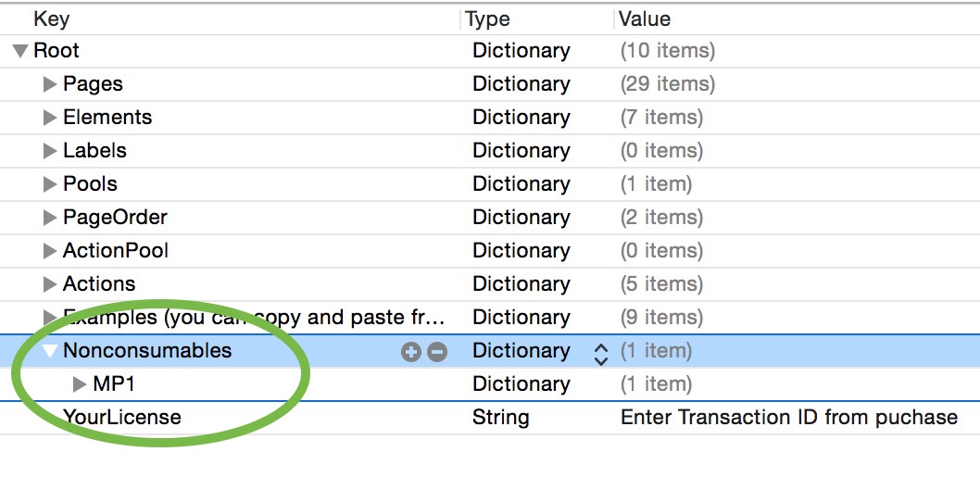980x502 pixels.
Task: Expand the Labels dictionary
Action: 51,151
